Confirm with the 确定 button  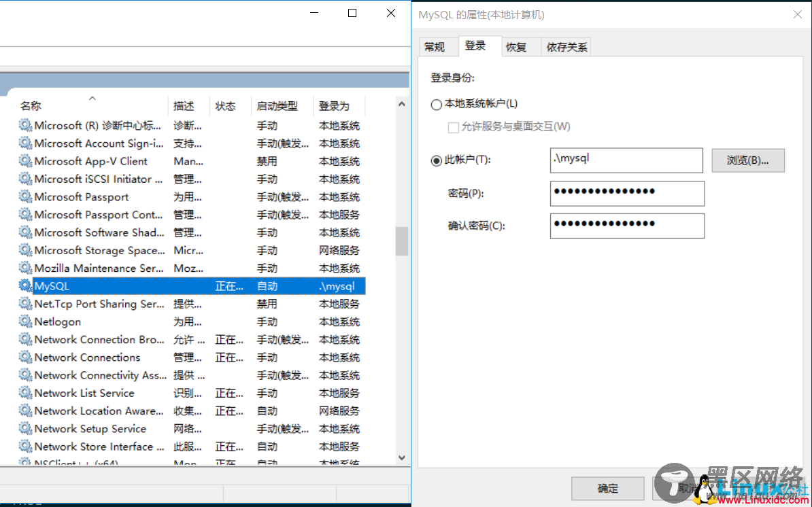click(608, 489)
